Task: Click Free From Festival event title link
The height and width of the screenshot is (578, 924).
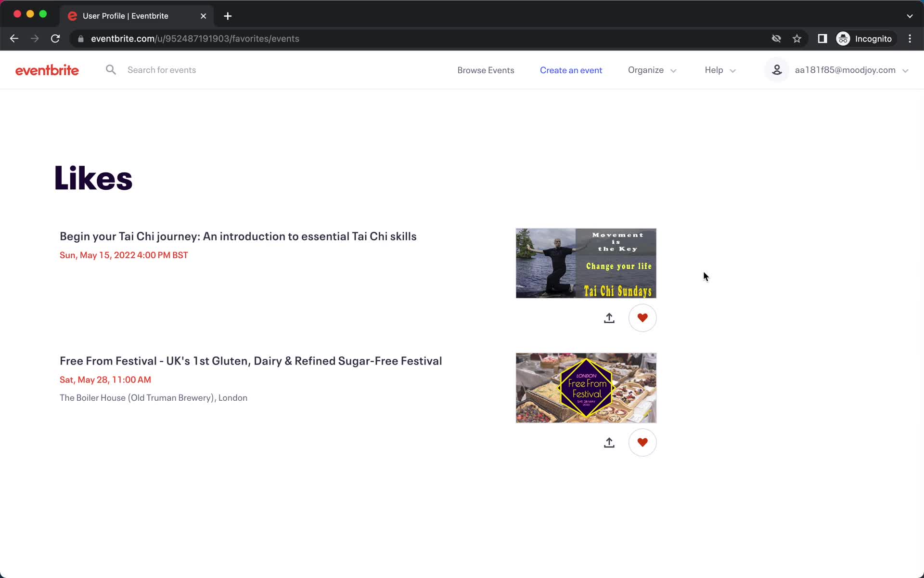Action: click(251, 360)
